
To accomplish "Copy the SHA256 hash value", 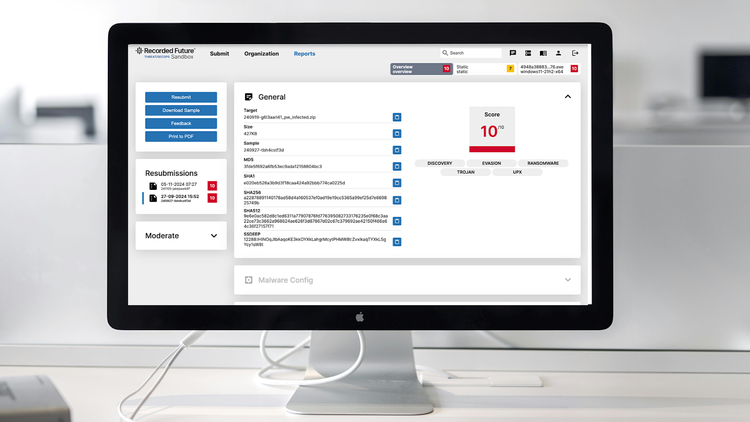I will (x=397, y=200).
